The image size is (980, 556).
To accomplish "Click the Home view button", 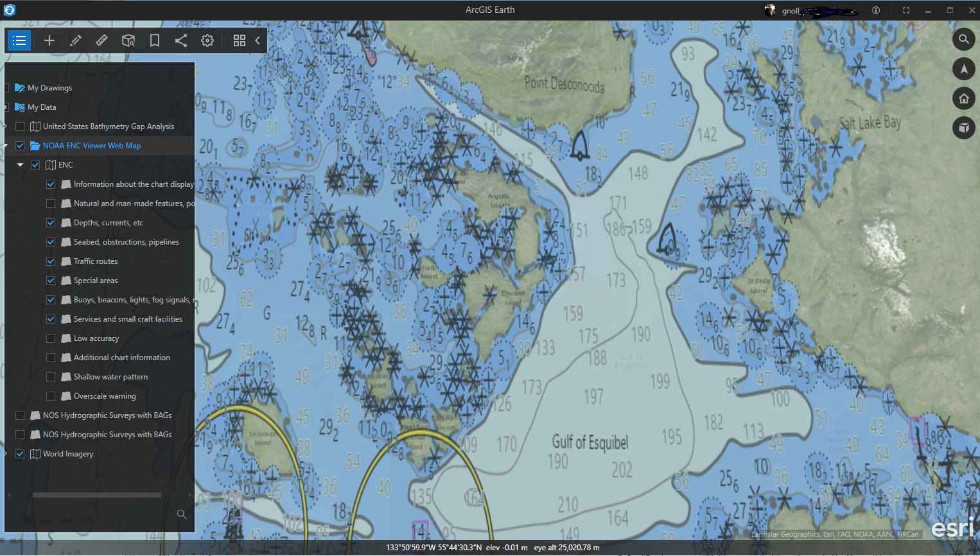I will (964, 98).
